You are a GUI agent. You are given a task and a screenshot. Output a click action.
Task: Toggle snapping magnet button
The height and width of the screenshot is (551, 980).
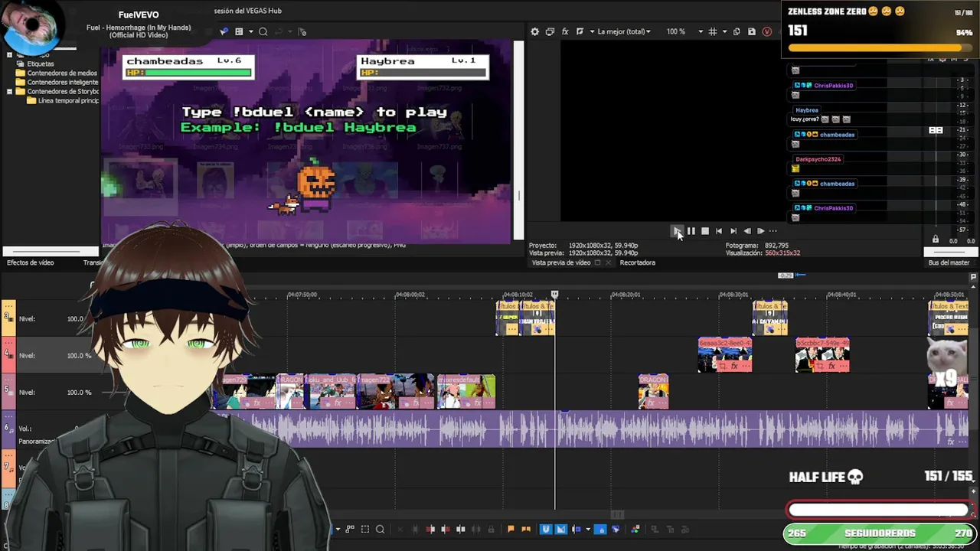[545, 529]
